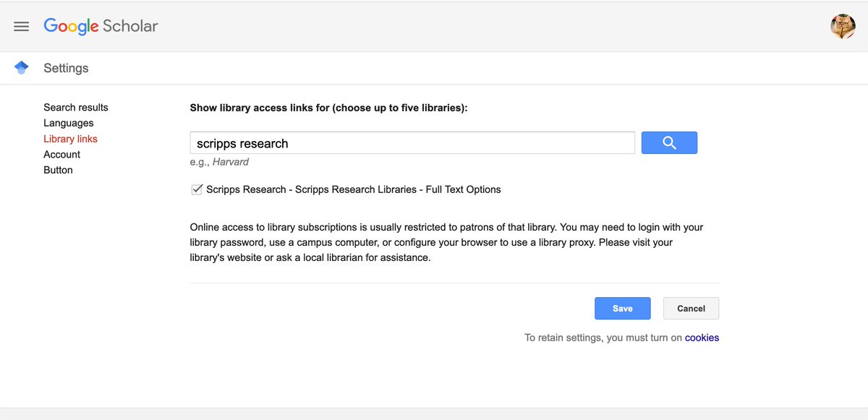Image resolution: width=868 pixels, height=420 pixels.
Task: Select Library links settings section
Action: (70, 139)
